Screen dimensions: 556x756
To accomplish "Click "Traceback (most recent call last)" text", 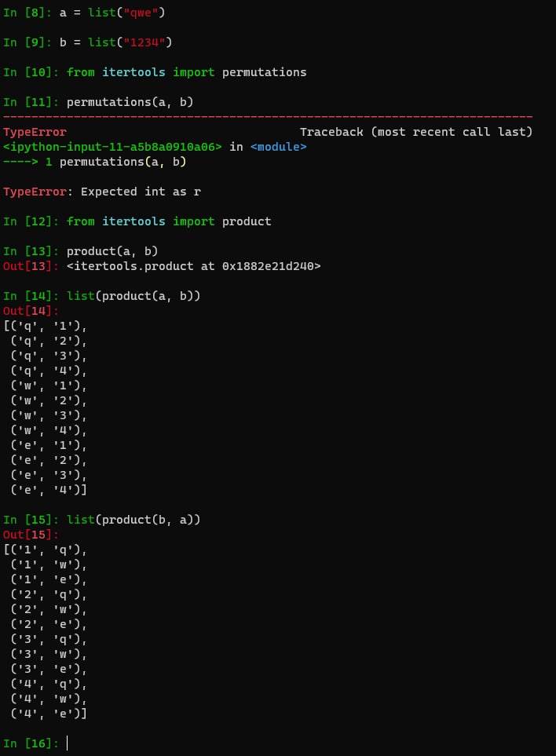I will [416, 132].
